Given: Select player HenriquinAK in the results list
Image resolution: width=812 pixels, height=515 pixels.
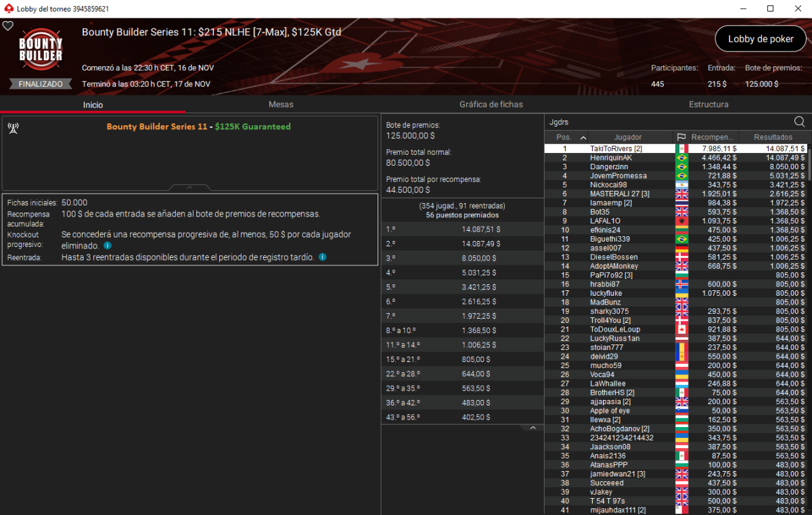Looking at the screenshot, I should click(x=610, y=158).
